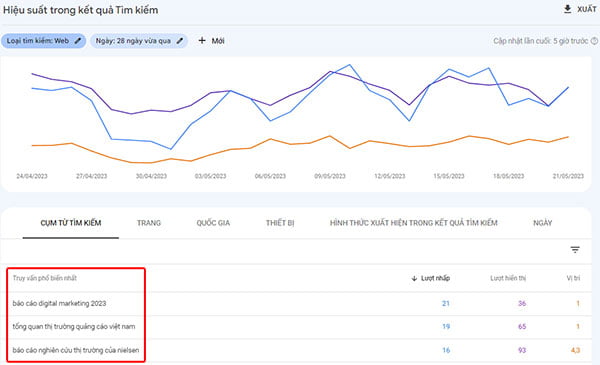The image size is (600, 365).
Task: Open query báo cáo digital marketing 2023
Action: pos(59,303)
